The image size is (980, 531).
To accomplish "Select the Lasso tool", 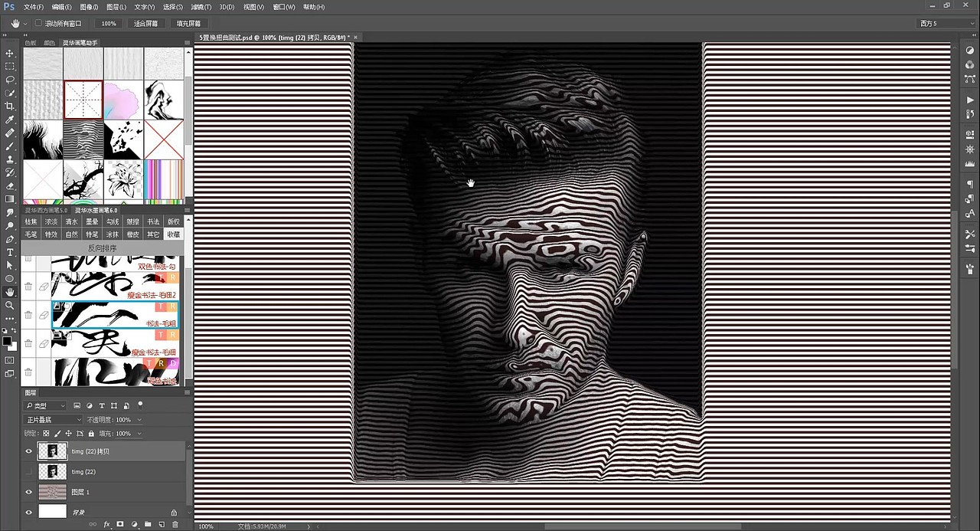I will (x=10, y=80).
